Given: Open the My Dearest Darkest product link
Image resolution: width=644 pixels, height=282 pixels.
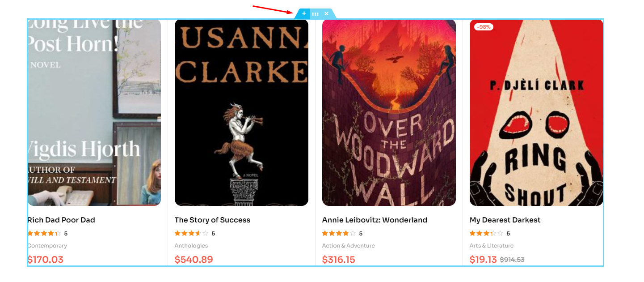Looking at the screenshot, I should tap(505, 220).
